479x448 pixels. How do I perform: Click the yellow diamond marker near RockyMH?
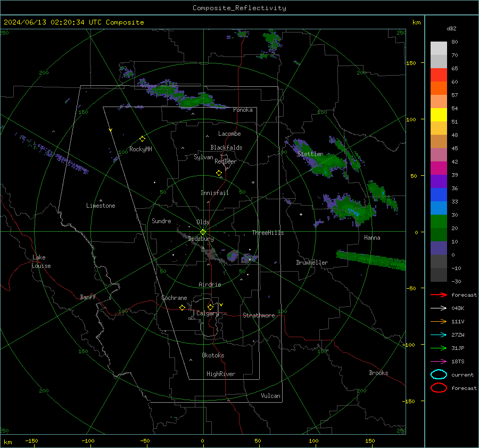pyautogui.click(x=142, y=139)
